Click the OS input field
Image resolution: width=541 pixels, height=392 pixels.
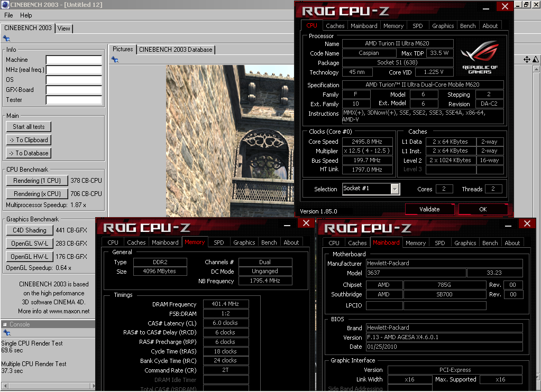tap(74, 80)
